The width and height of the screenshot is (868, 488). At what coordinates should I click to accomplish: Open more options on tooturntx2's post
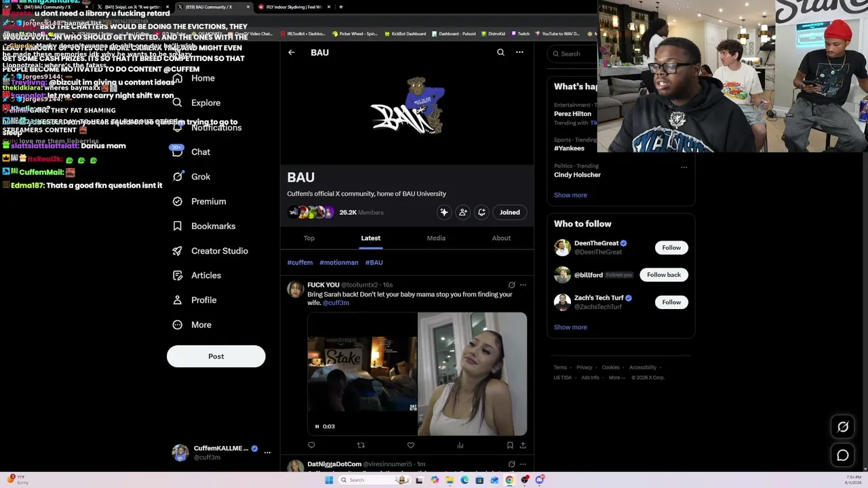[x=523, y=285]
